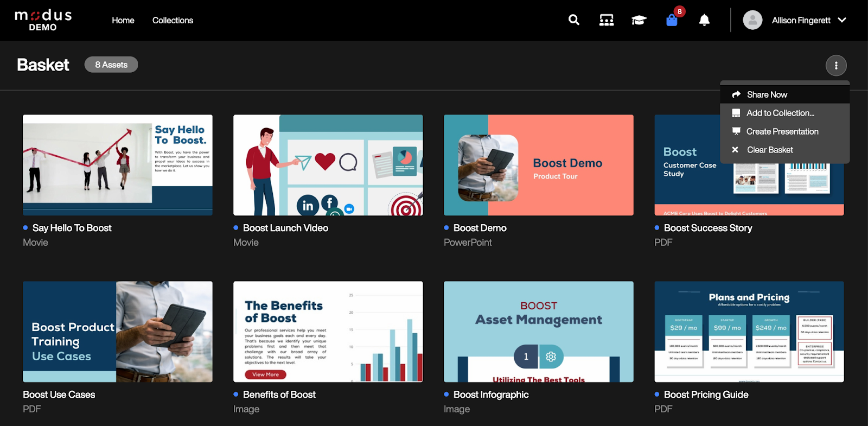Select Create Presentation menu entry
The width and height of the screenshot is (868, 426).
[x=782, y=131]
